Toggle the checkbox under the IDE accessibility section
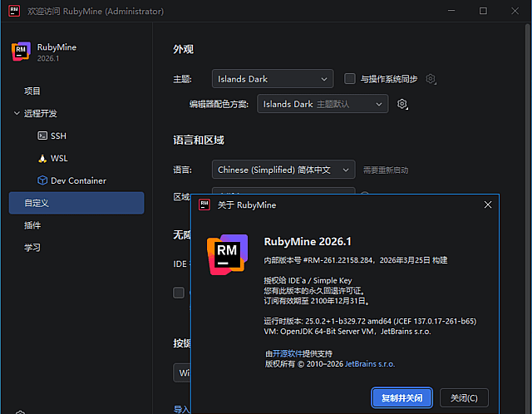 (179, 293)
